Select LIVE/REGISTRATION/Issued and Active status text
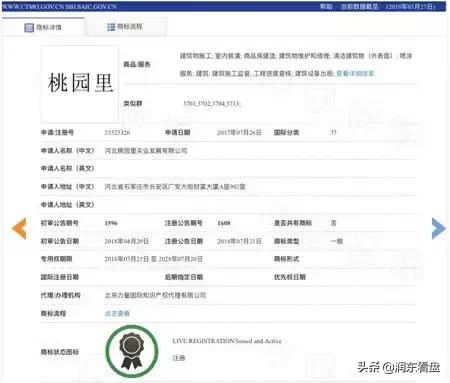The image size is (450, 383). [227, 341]
